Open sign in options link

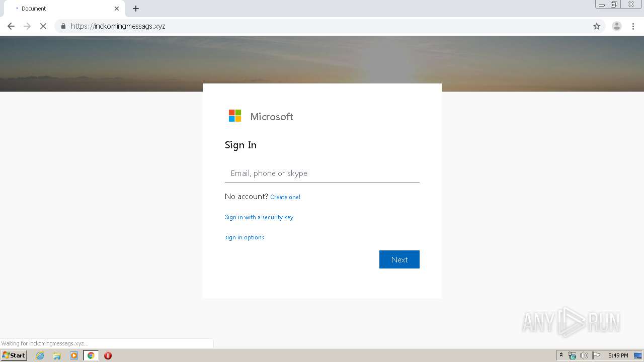click(245, 237)
